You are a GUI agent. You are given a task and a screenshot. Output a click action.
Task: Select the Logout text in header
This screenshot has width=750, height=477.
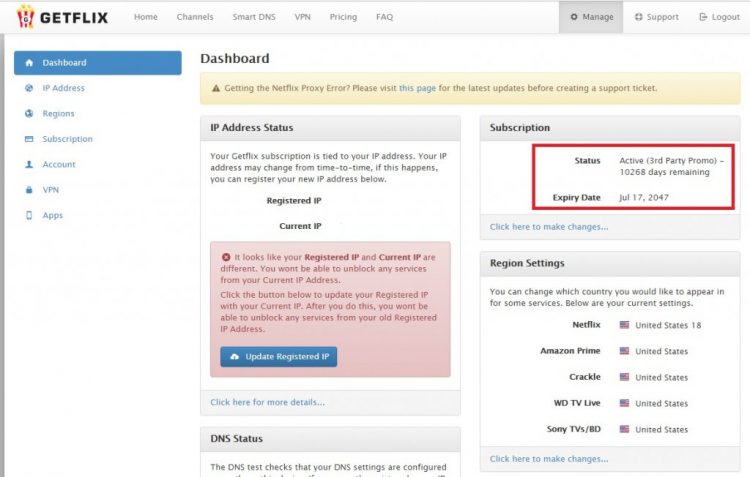point(726,17)
